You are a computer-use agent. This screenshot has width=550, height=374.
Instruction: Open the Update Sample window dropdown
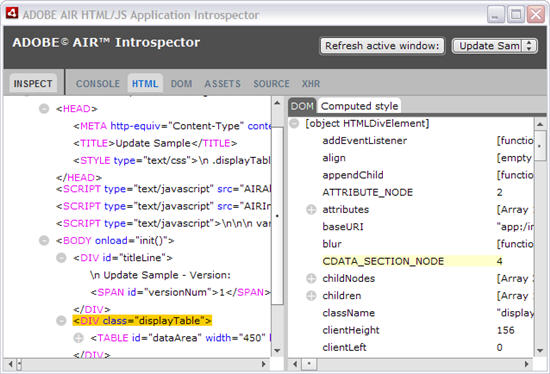pos(495,46)
